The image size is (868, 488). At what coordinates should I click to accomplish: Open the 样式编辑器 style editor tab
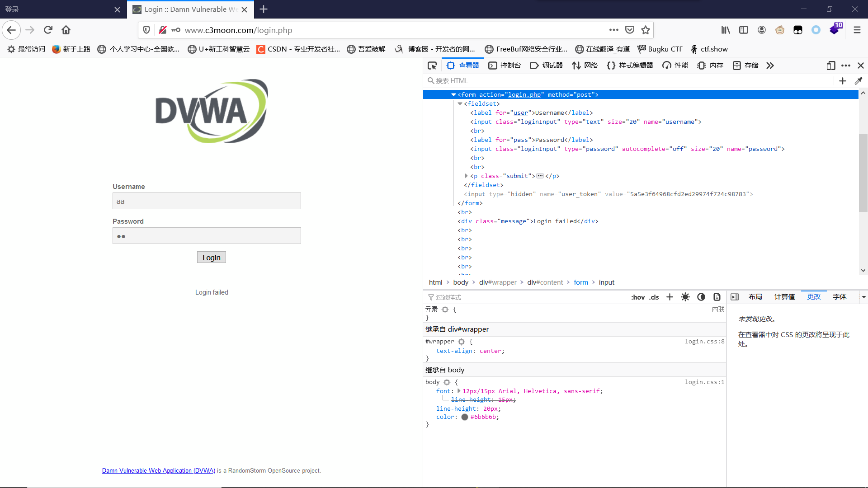[630, 66]
